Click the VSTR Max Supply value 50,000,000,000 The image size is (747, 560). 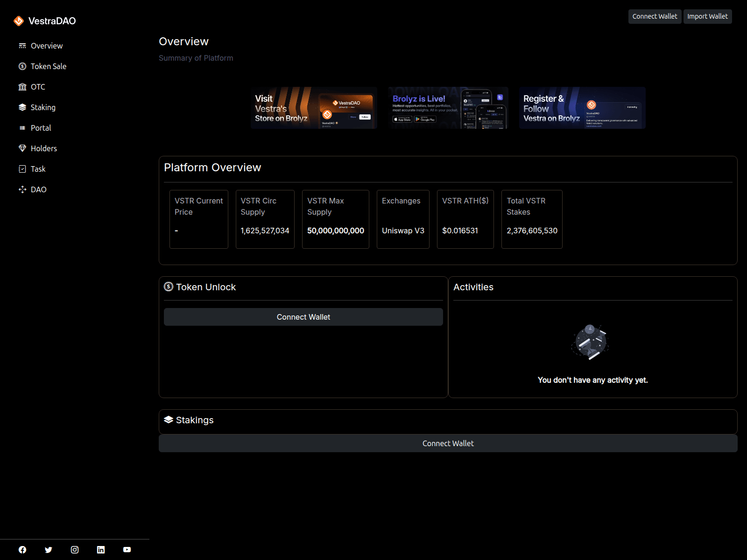coord(336,231)
